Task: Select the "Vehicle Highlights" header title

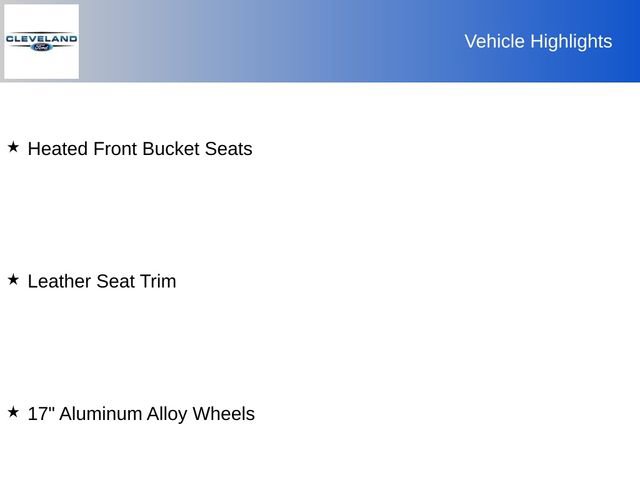Action: (538, 41)
